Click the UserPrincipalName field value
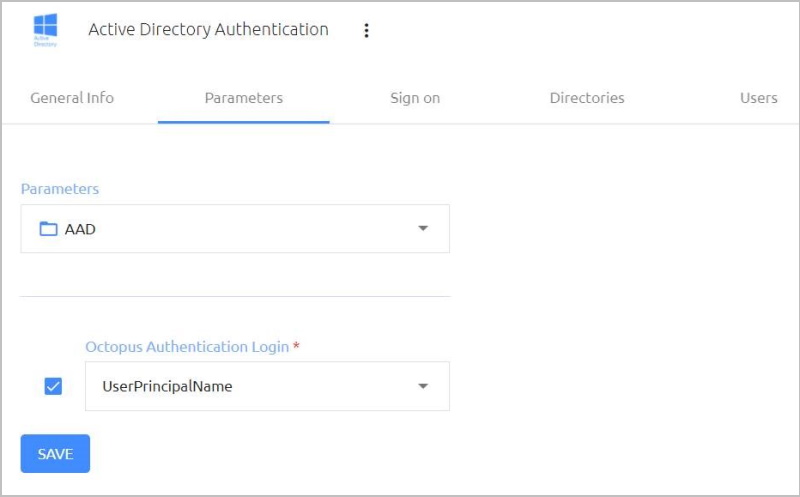Screen dimensions: 800x497 tap(167, 386)
